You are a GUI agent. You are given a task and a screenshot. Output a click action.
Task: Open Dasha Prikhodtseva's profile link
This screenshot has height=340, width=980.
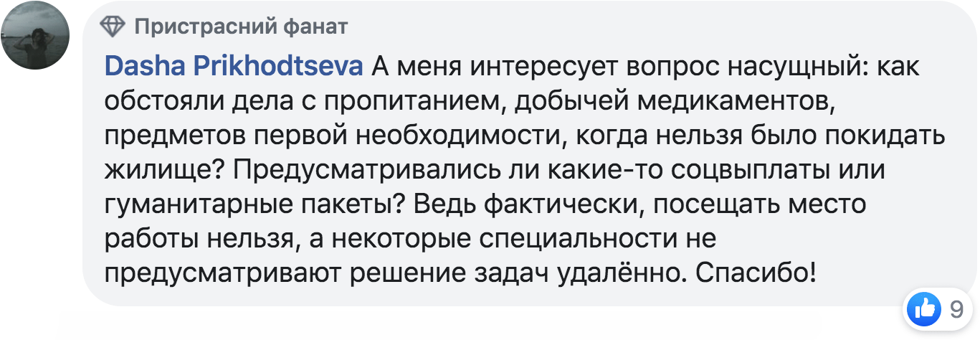(234, 67)
